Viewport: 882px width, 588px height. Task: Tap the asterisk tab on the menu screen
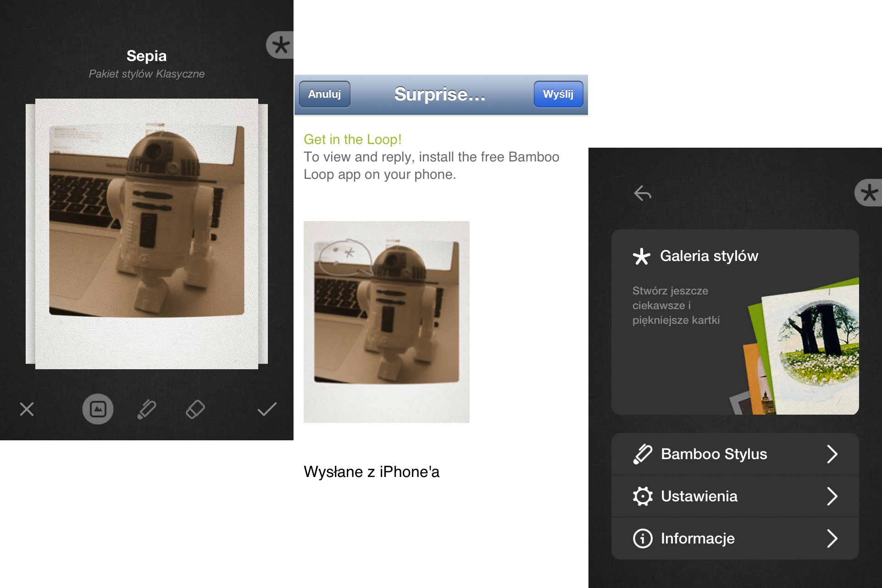pyautogui.click(x=869, y=193)
